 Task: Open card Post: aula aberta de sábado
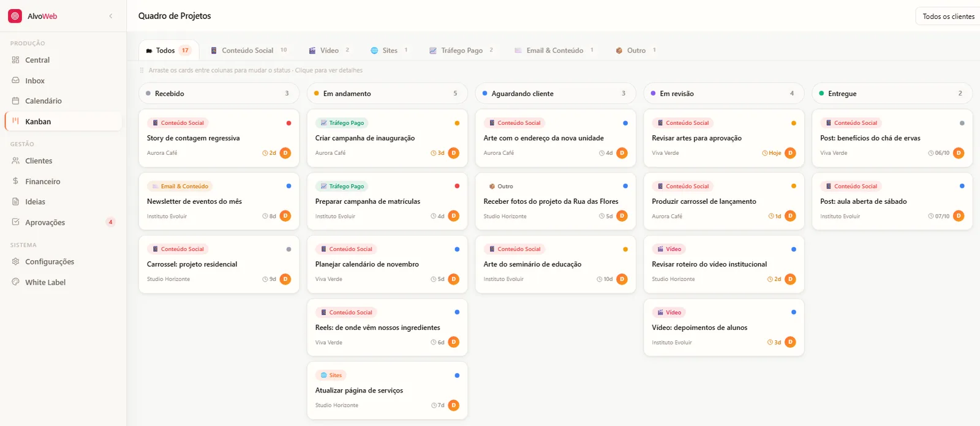pyautogui.click(x=892, y=201)
